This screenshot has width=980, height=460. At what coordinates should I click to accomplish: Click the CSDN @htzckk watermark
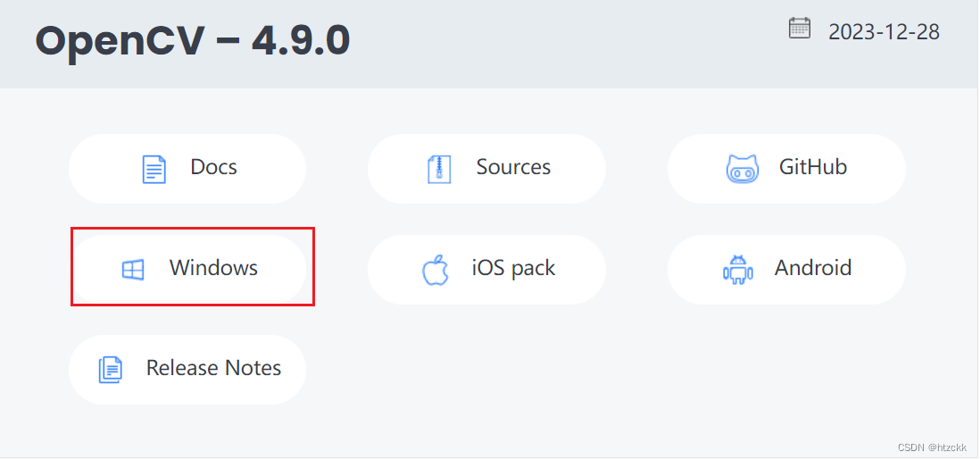(932, 447)
